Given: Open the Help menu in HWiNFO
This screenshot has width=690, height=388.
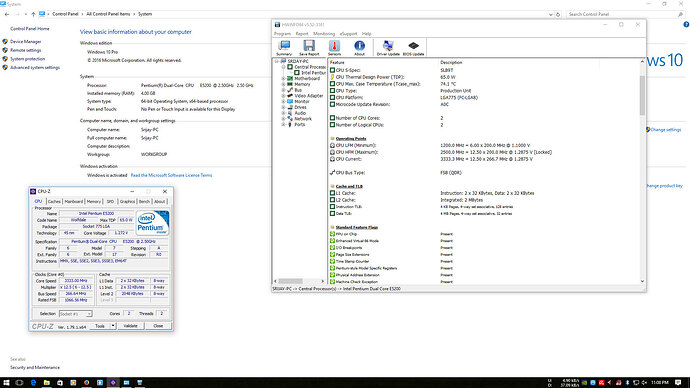Looking at the screenshot, I should coord(367,34).
